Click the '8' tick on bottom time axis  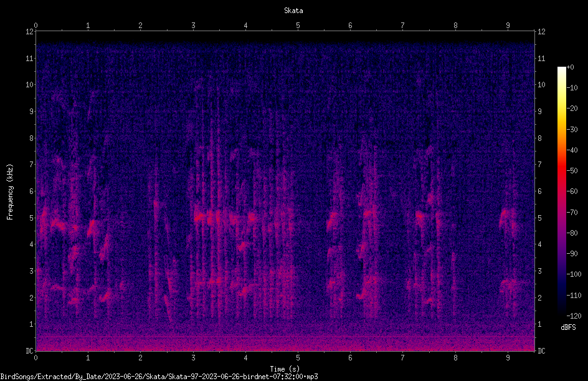455,358
